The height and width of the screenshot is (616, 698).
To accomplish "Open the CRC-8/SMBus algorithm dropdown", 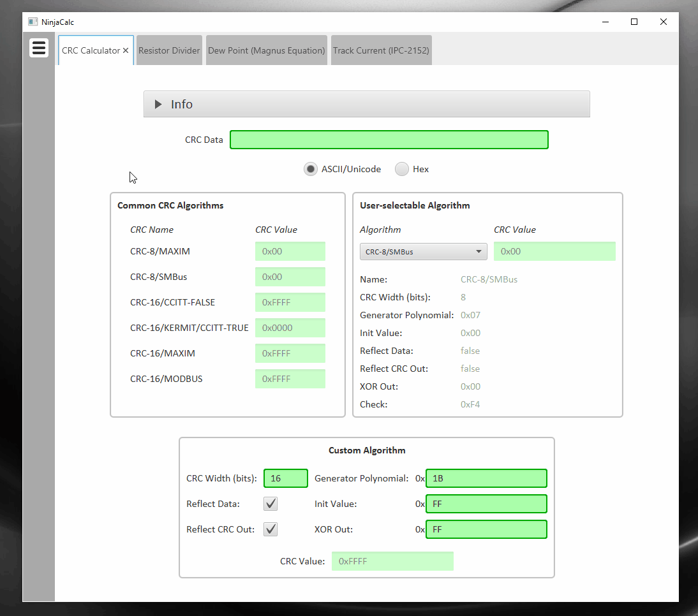I will pos(423,251).
